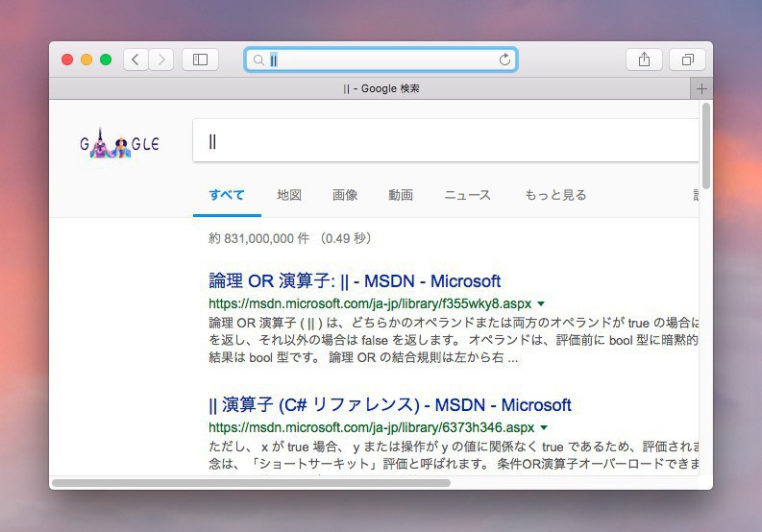Switch to the 地図 tab
The height and width of the screenshot is (532, 762).
(x=289, y=195)
